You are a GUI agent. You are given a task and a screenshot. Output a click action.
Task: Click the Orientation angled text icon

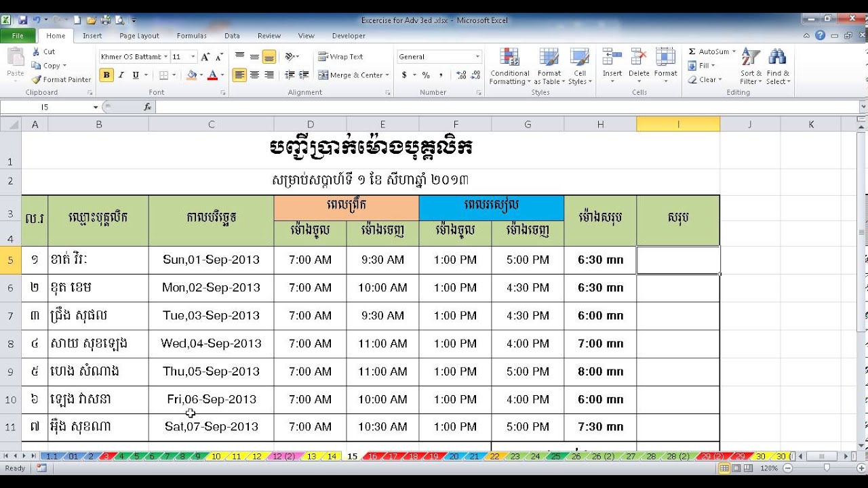(290, 57)
